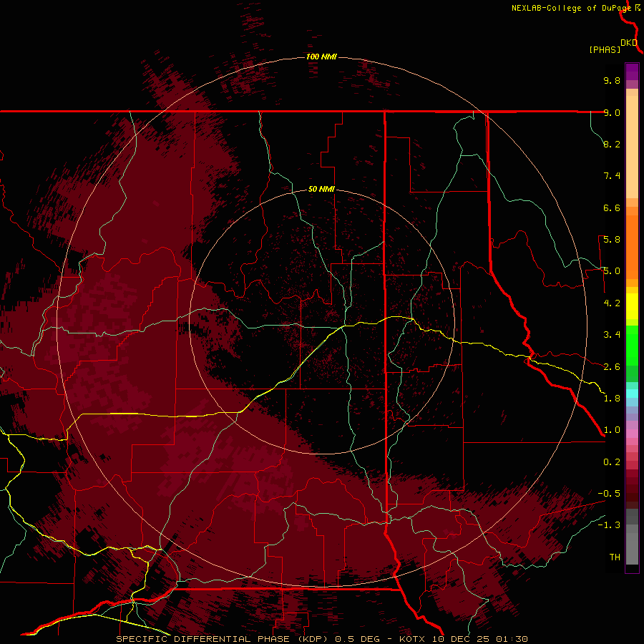Screen dimensions: 644x644
Task: Click the NEXLAB-College of DuPage credit text
Action: pyautogui.click(x=572, y=8)
